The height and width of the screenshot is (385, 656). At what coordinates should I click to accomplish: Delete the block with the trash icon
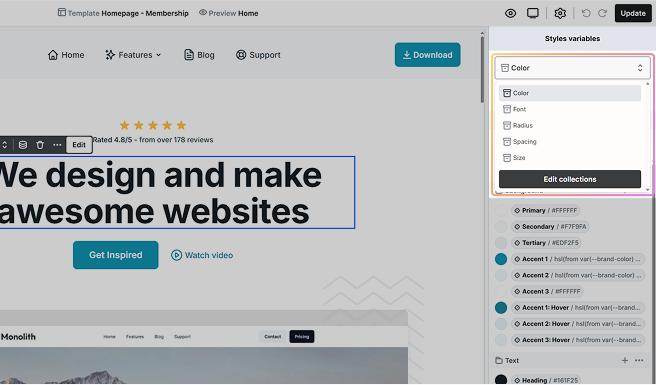pyautogui.click(x=40, y=145)
